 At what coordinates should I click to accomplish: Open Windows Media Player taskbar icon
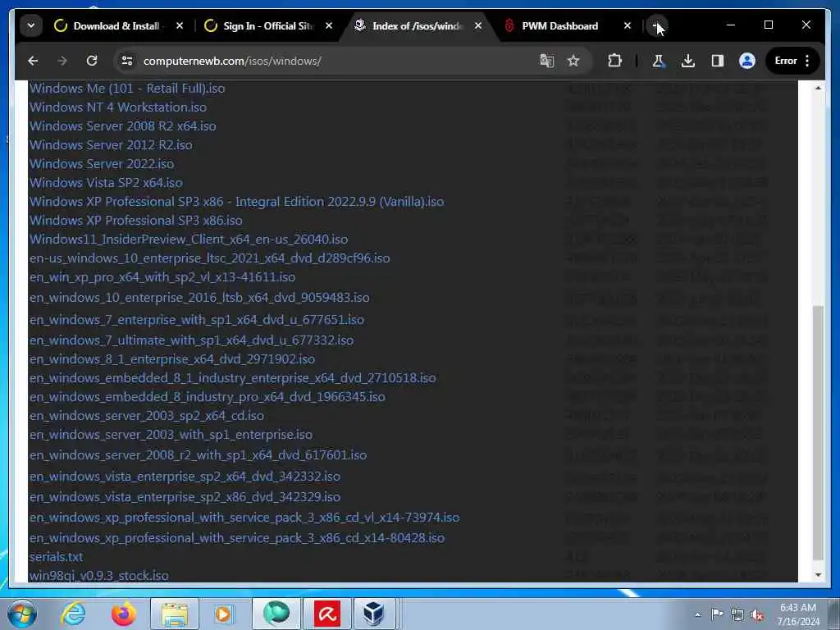point(223,614)
